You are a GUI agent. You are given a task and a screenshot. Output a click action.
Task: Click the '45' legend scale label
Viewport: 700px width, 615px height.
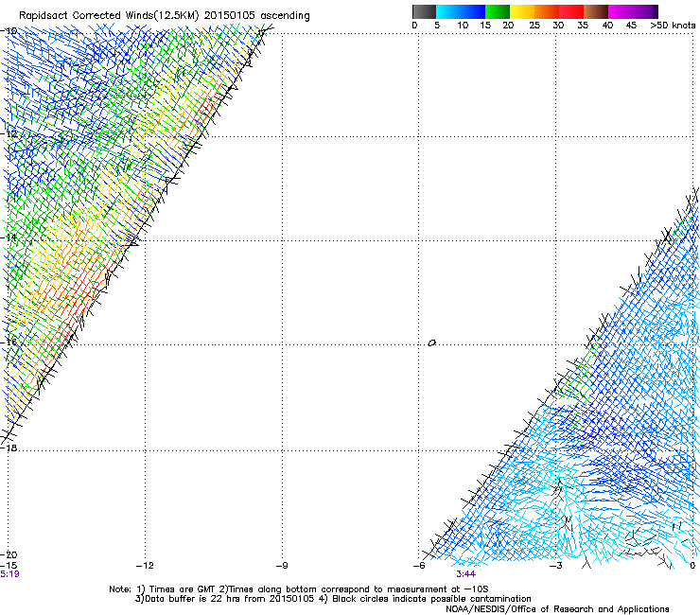631,26
